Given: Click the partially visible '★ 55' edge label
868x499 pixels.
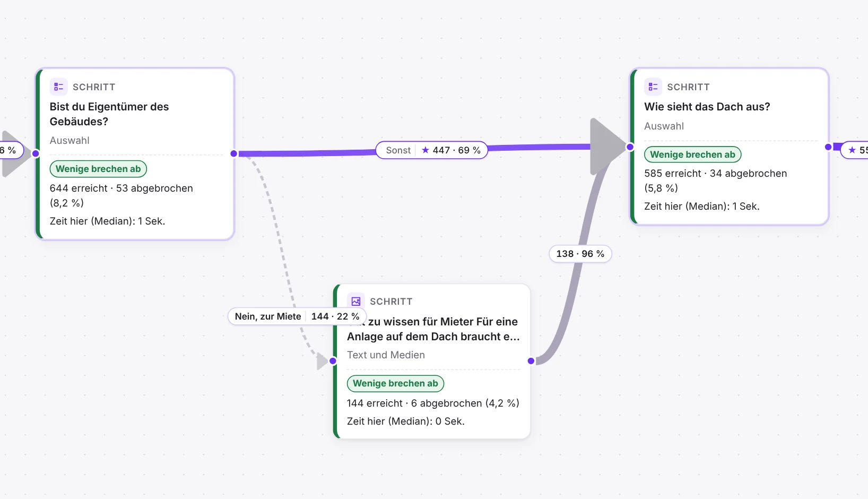Looking at the screenshot, I should [x=855, y=150].
